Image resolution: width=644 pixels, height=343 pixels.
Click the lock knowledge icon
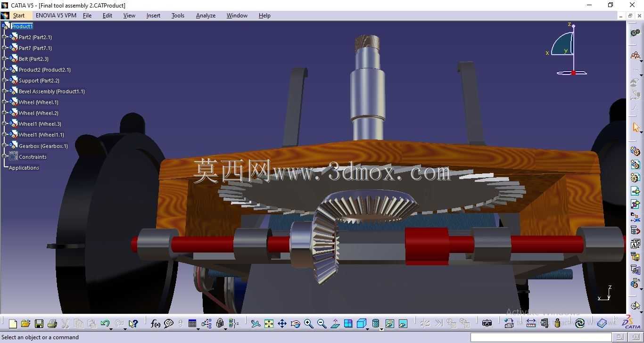220,324
